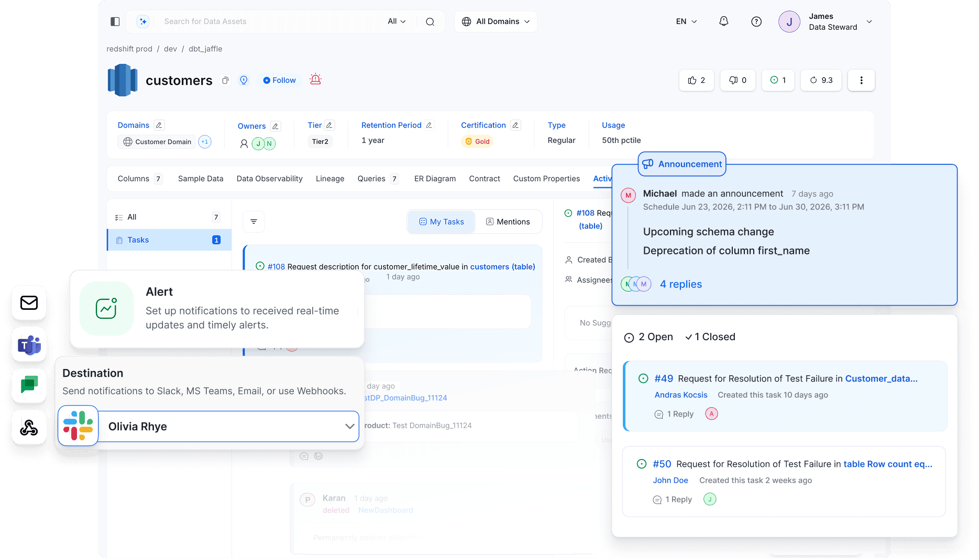Edit Tier pencil icon
Screen dimensions: 979x560
(x=329, y=125)
